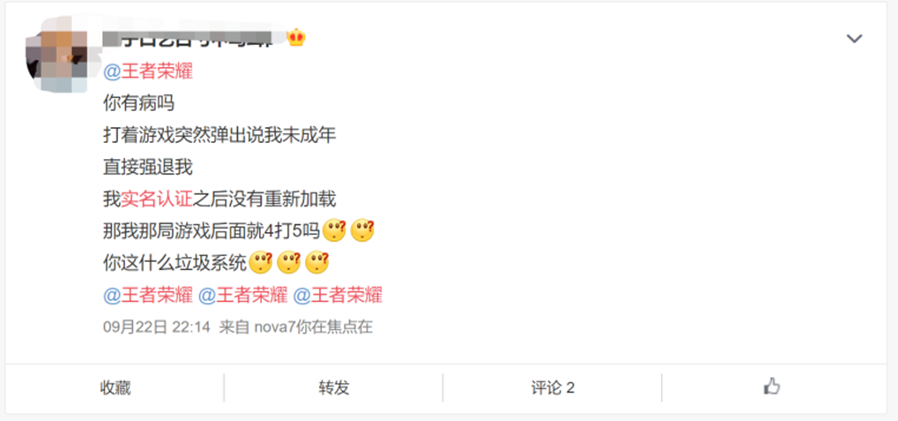Click third @王者荣耀 in bottom mention row
The image size is (898, 421).
click(338, 295)
